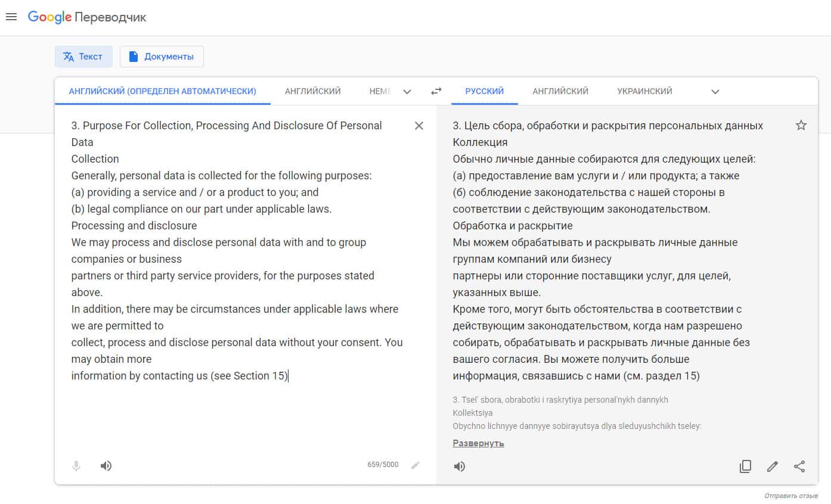Clear the source text with X
Screen dimensions: 831x504
(419, 126)
